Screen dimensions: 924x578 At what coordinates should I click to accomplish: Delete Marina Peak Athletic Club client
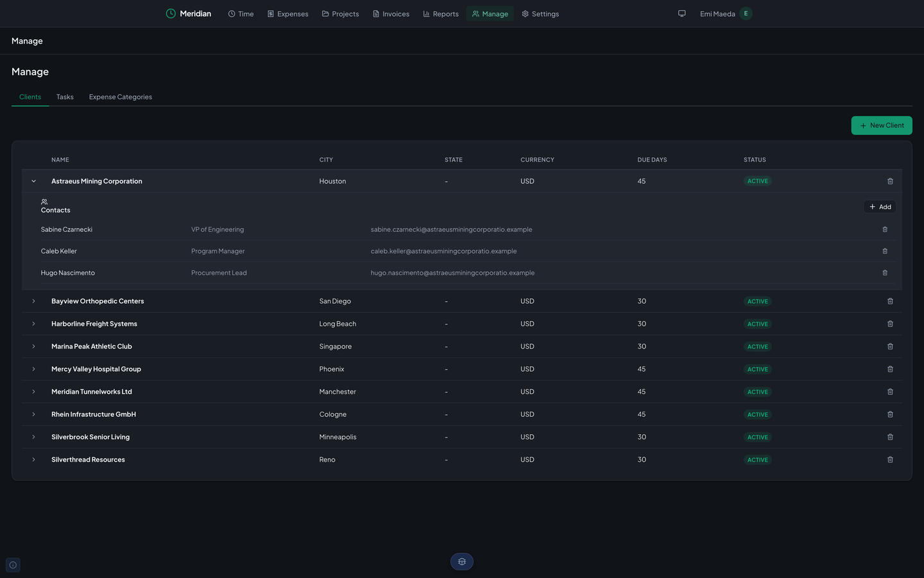click(x=890, y=346)
